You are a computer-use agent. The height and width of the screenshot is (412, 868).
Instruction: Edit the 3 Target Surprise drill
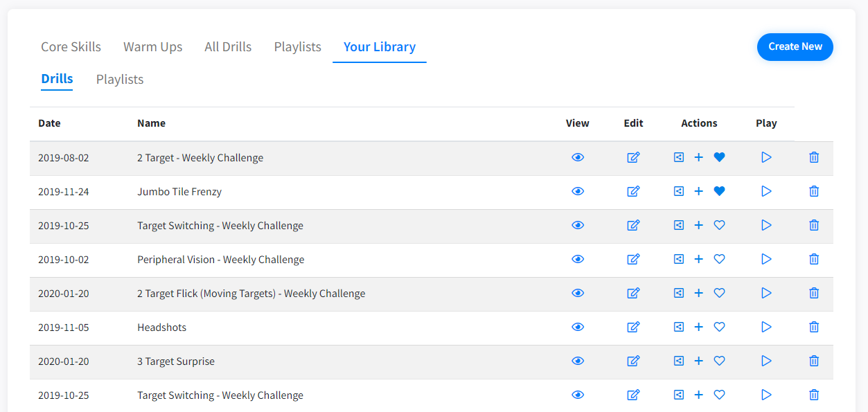click(x=633, y=361)
